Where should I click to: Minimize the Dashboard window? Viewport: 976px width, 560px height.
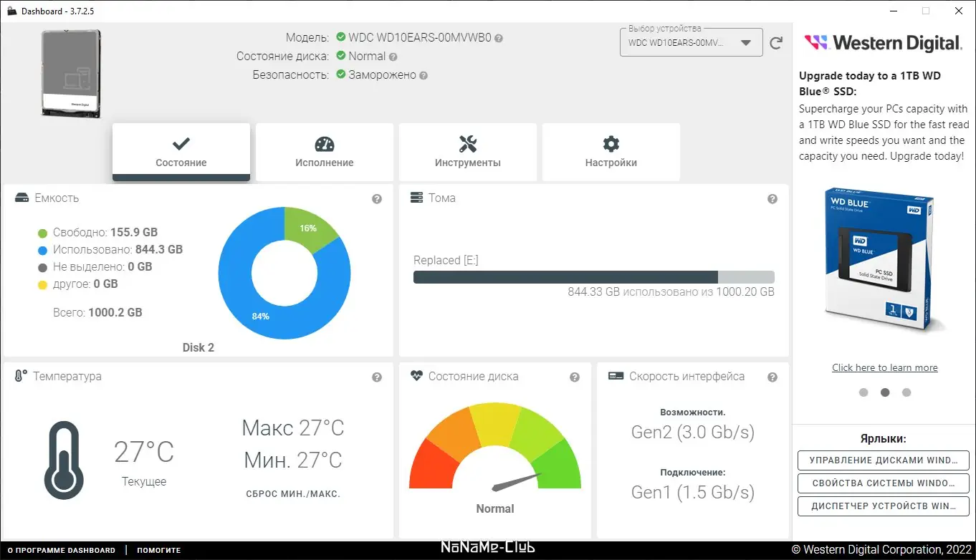(x=893, y=11)
